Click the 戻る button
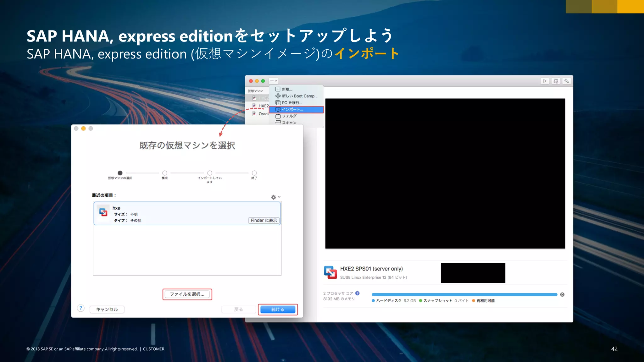 click(x=238, y=309)
